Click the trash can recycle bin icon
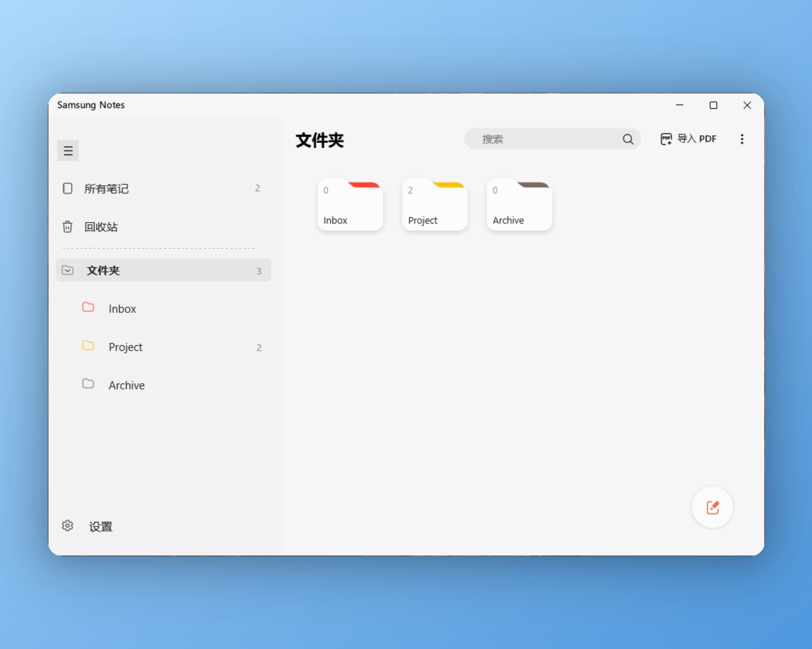This screenshot has height=649, width=812. click(67, 227)
